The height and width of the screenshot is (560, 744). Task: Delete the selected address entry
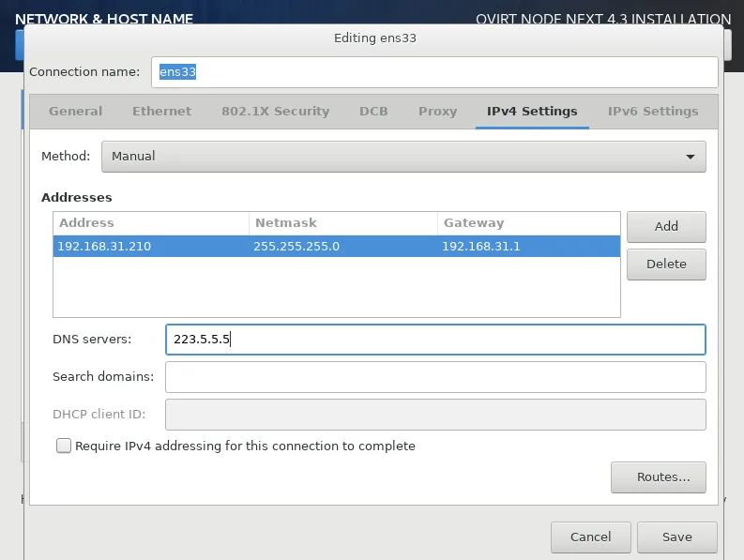[666, 264]
